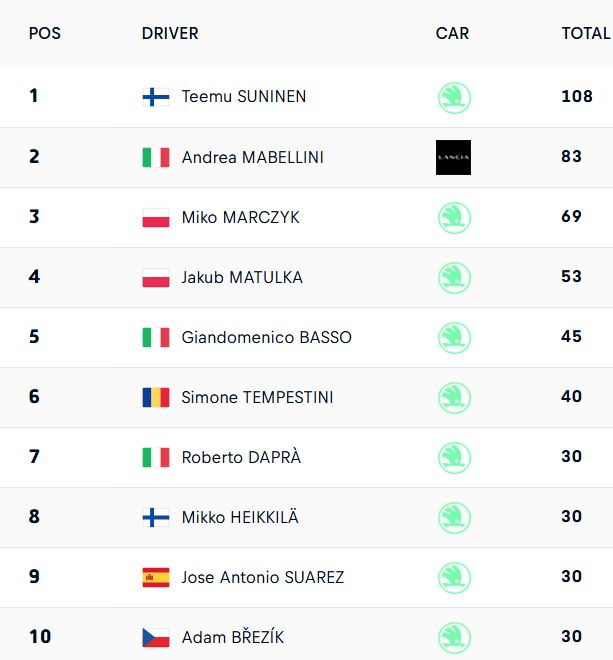Click the Czech flag next to Adam Březík
The image size is (613, 660).
156,638
